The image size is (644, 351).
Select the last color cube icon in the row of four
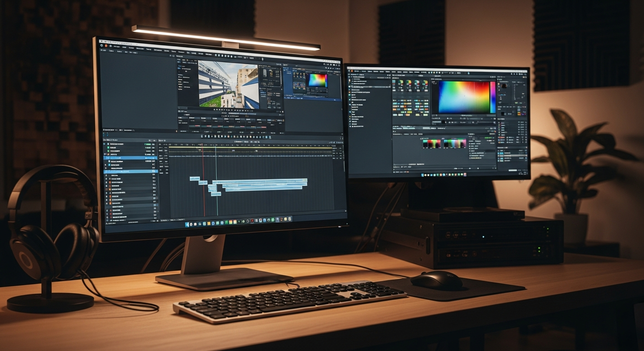425,84
